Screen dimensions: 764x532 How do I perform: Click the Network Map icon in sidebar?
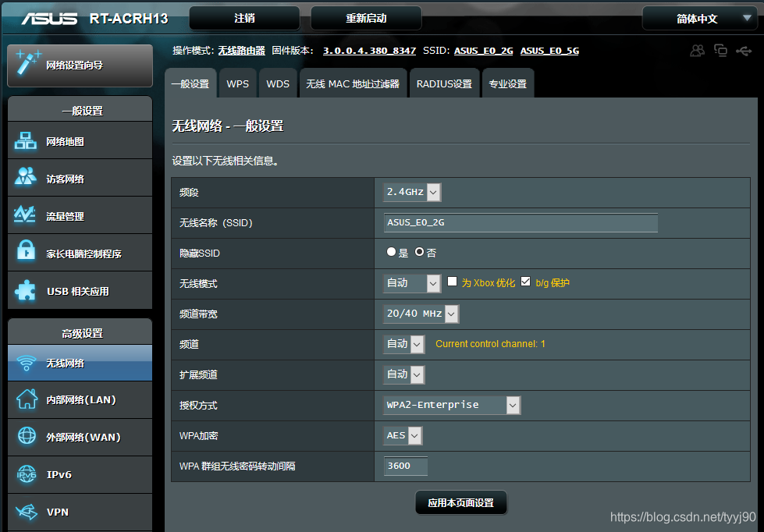click(x=25, y=140)
